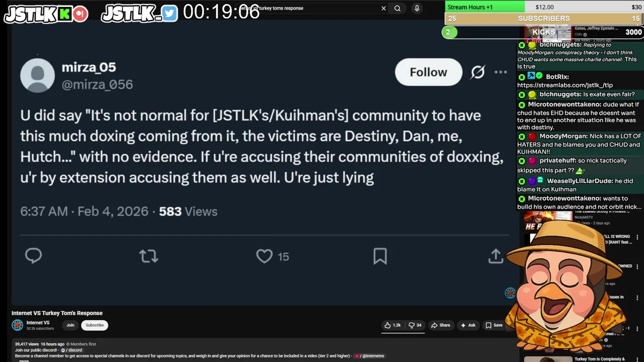The height and width of the screenshot is (362, 644).
Task: Click Join button for Internet VS
Action: tap(70, 325)
